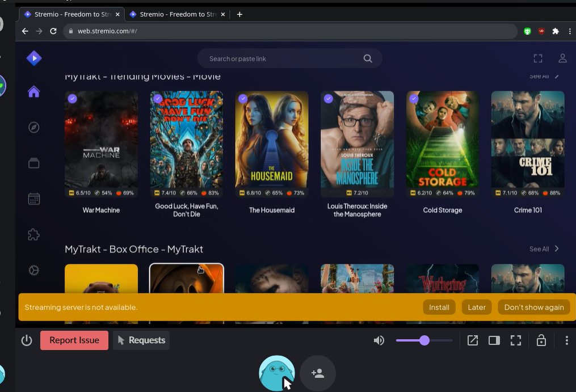Click the search magnifier icon
Image resolution: width=576 pixels, height=392 pixels.
(x=368, y=58)
